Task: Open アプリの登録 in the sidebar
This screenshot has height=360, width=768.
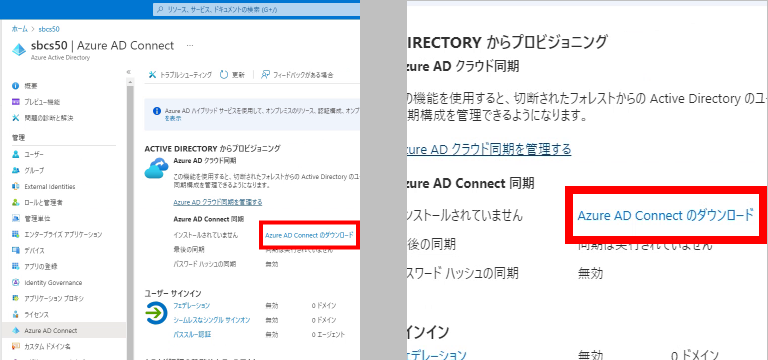Action: 41,266
